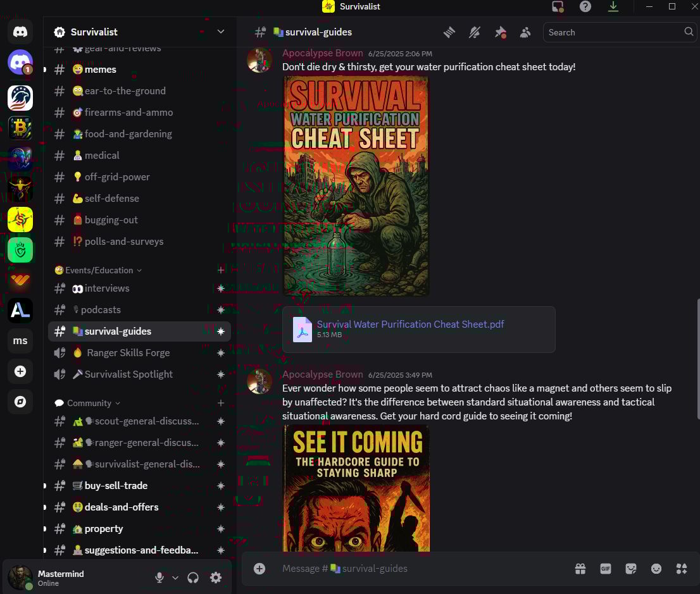This screenshot has width=700, height=594.
Task: Switch to the eagle flag server
Action: [20, 98]
